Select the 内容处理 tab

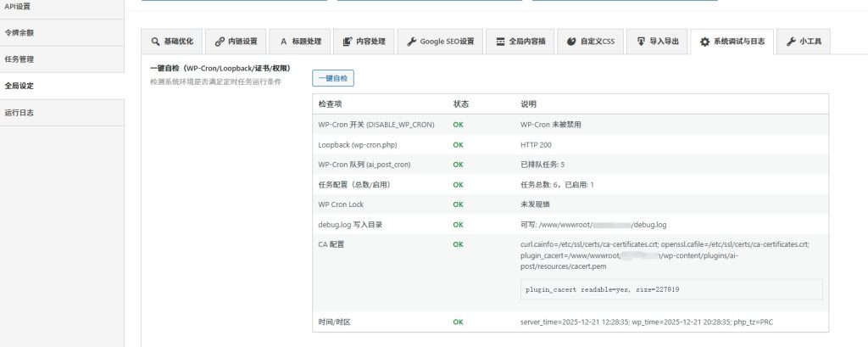coord(364,42)
